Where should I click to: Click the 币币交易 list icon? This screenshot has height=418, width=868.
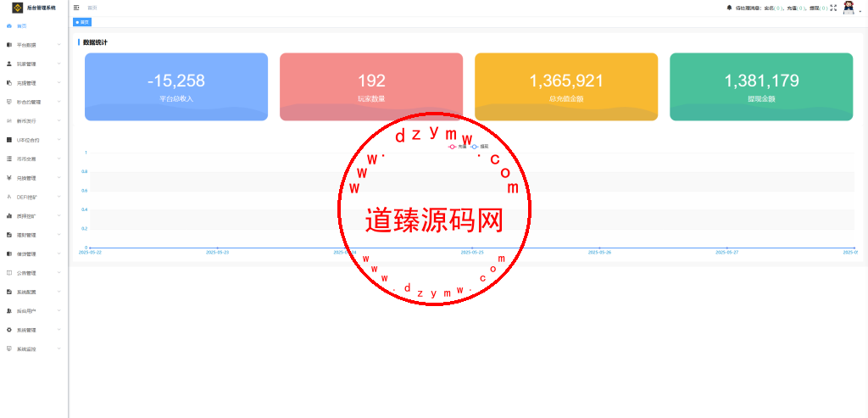8,159
